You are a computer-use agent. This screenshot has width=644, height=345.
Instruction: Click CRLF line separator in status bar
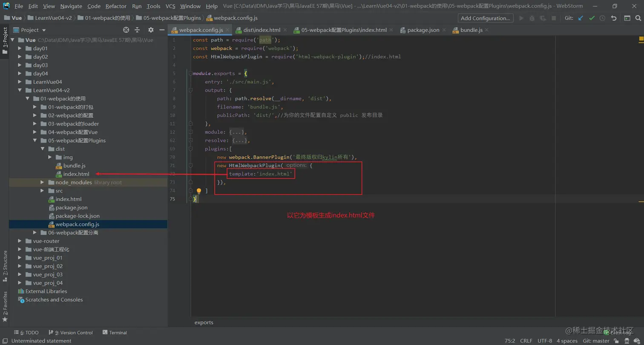click(526, 341)
